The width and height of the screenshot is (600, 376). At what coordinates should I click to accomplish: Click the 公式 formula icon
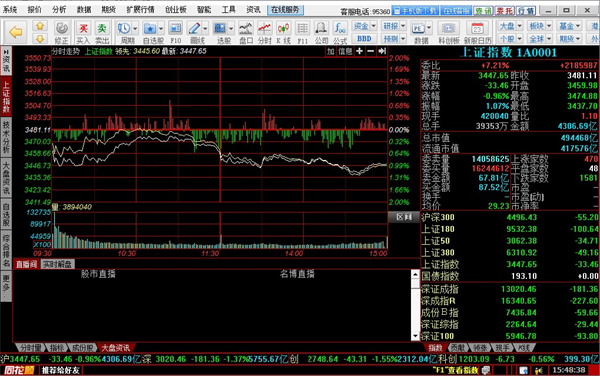click(x=339, y=32)
